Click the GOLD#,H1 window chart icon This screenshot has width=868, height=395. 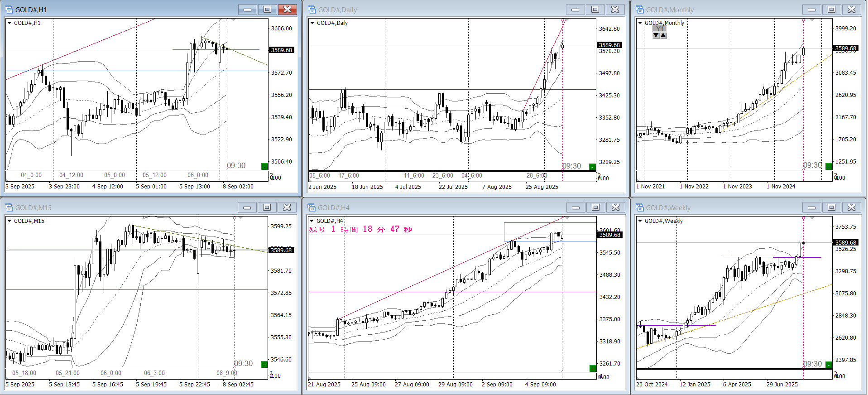[9, 10]
